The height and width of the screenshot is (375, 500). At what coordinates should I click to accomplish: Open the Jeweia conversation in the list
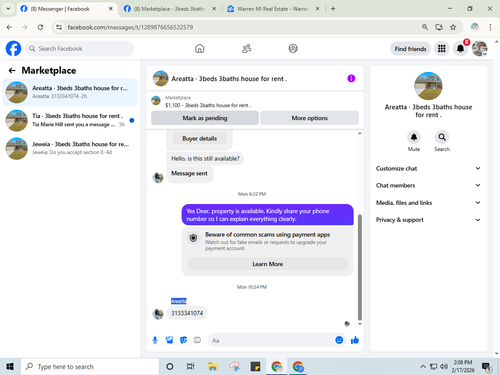click(70, 148)
